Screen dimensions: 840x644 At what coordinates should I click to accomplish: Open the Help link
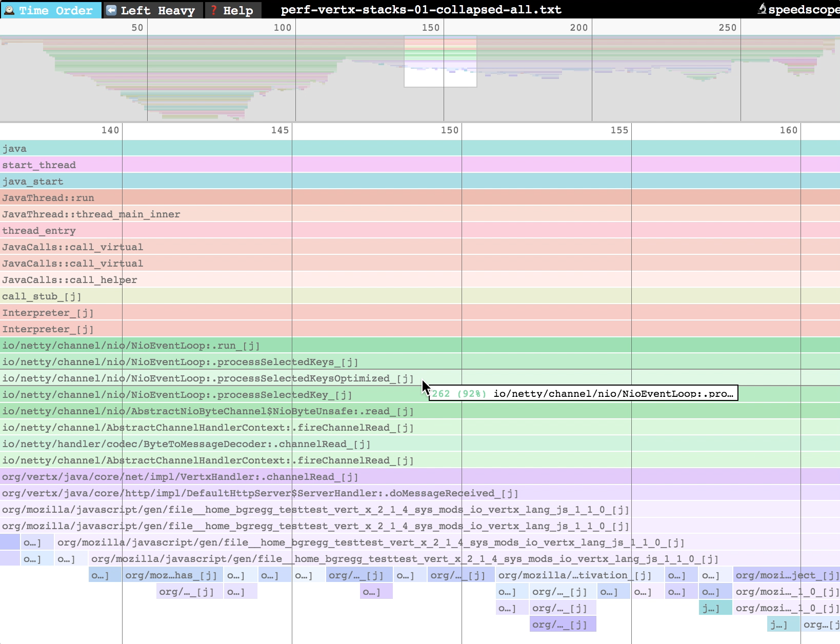(233, 10)
